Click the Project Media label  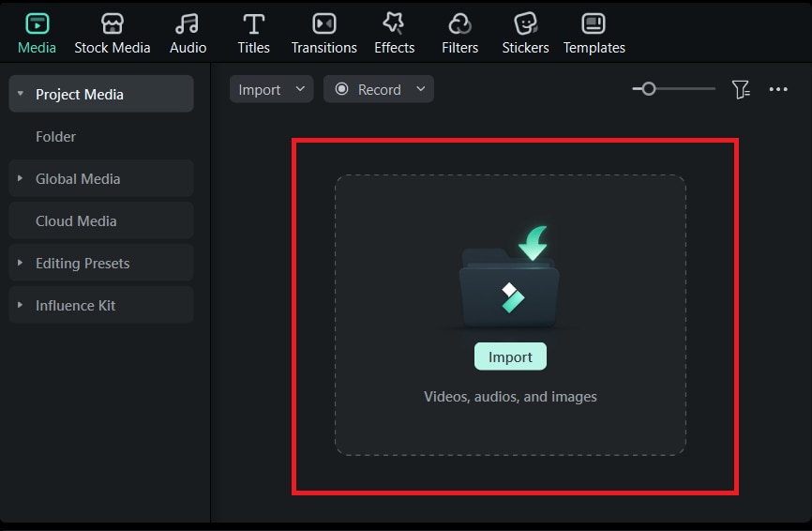(x=80, y=94)
